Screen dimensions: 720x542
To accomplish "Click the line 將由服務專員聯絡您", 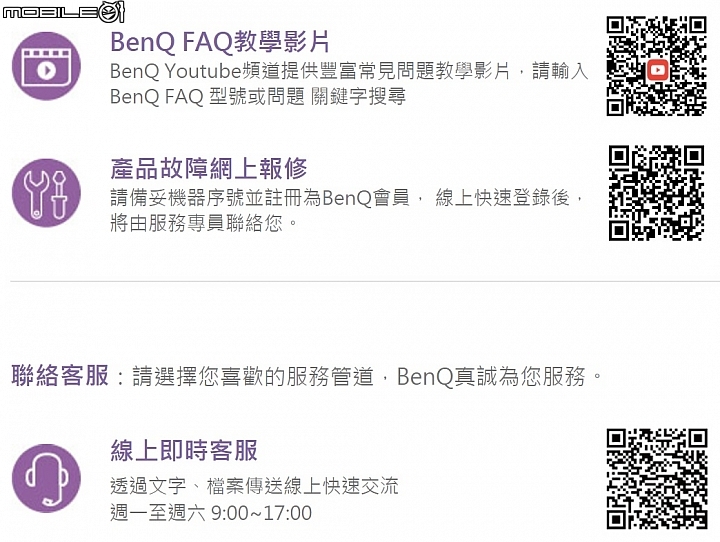I will click(204, 223).
